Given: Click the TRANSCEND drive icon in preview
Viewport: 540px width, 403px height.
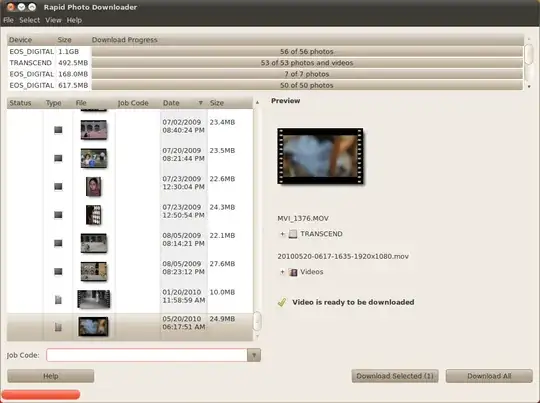Looking at the screenshot, I should [x=293, y=234].
